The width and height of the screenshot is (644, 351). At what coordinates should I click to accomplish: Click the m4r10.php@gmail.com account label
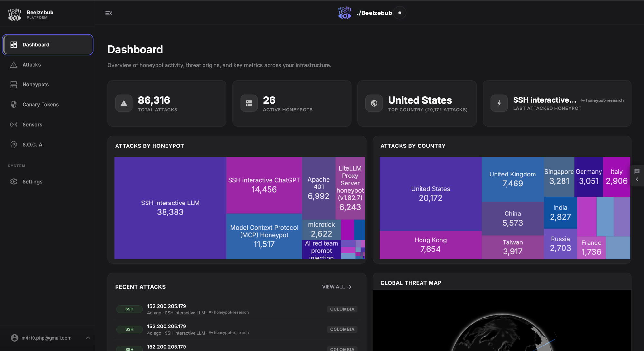pos(46,338)
